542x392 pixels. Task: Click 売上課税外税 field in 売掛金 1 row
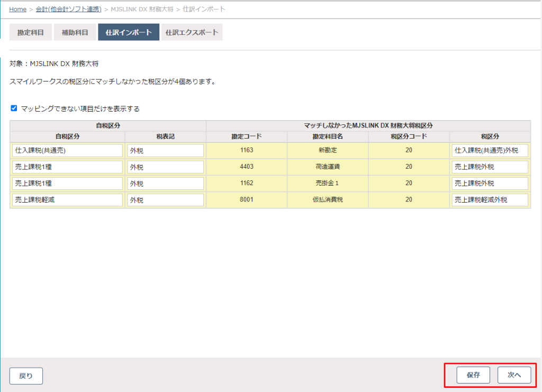click(x=490, y=184)
